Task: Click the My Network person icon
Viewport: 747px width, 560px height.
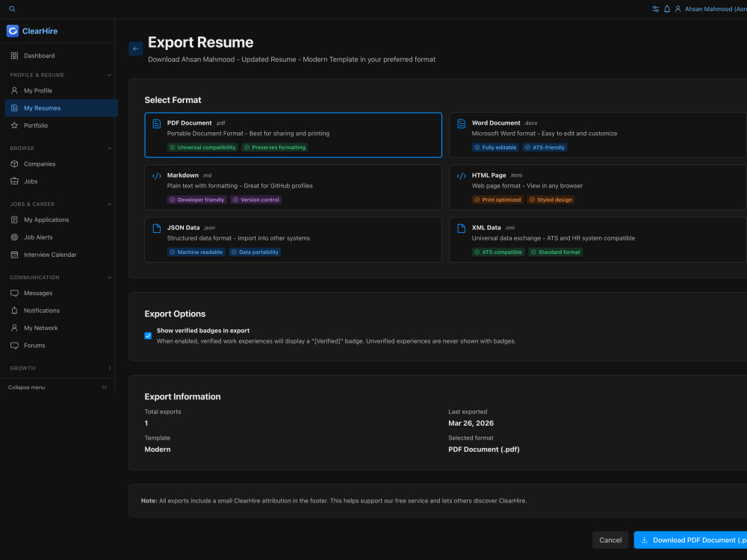Action: click(x=14, y=328)
